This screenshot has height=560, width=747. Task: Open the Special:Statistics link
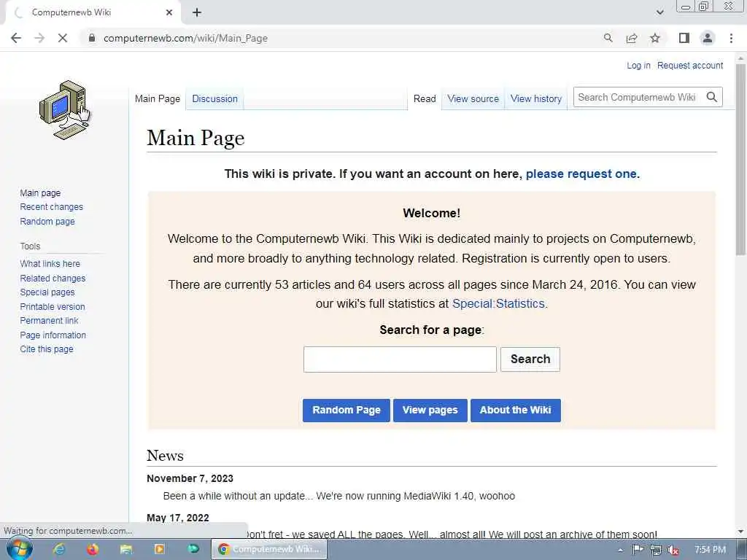(x=498, y=303)
